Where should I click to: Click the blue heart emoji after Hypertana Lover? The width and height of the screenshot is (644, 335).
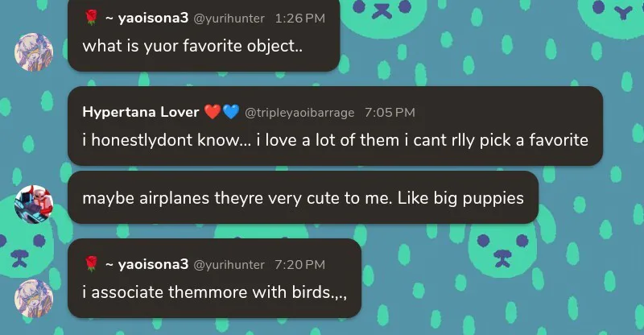point(231,112)
